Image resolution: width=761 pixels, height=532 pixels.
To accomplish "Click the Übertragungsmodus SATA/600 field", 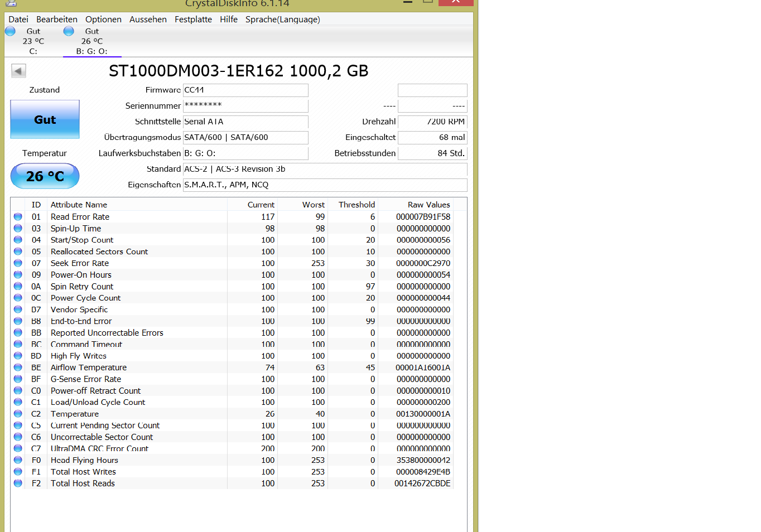I will [x=245, y=137].
